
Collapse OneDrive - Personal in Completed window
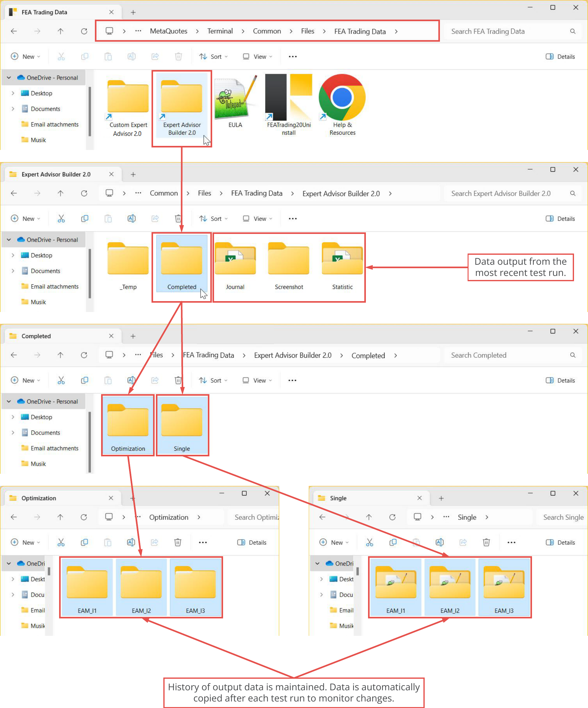click(x=9, y=401)
